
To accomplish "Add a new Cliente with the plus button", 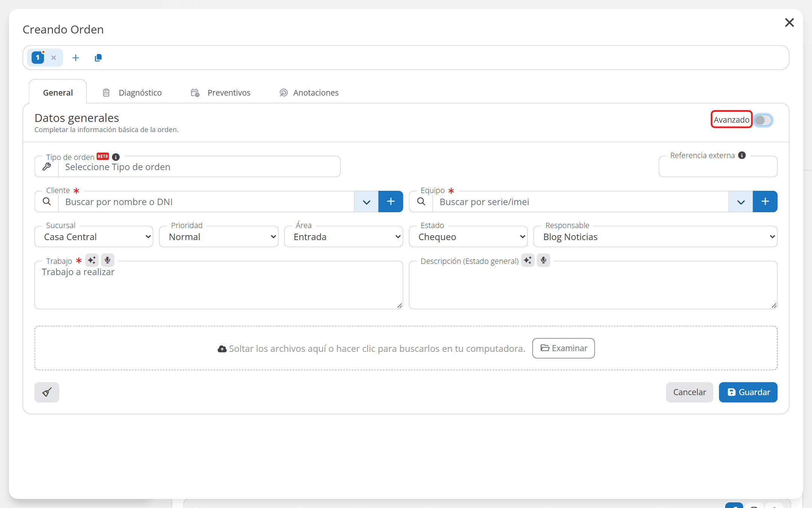I will [x=391, y=202].
